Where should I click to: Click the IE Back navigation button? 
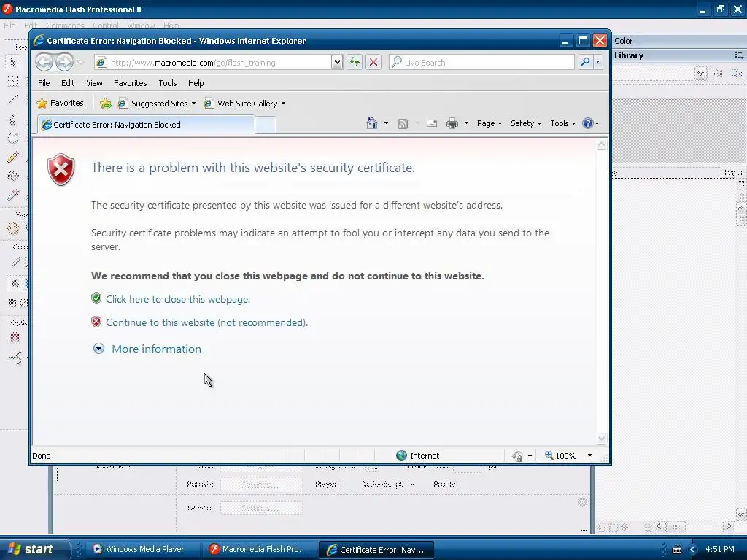[44, 62]
